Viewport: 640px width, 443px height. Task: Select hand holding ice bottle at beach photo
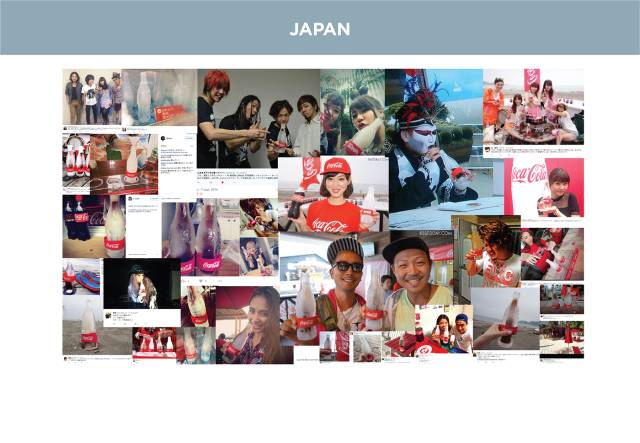pyautogui.click(x=505, y=319)
